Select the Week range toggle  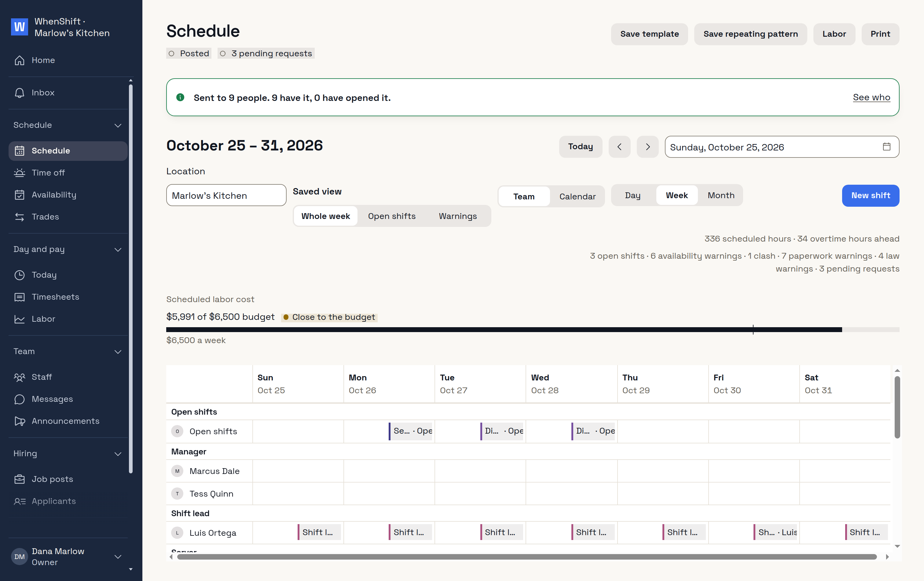pyautogui.click(x=676, y=195)
